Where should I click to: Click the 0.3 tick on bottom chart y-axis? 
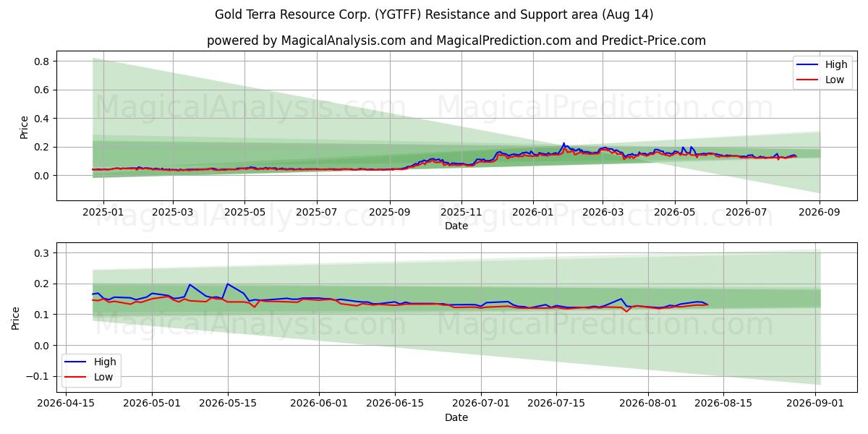pyautogui.click(x=42, y=253)
